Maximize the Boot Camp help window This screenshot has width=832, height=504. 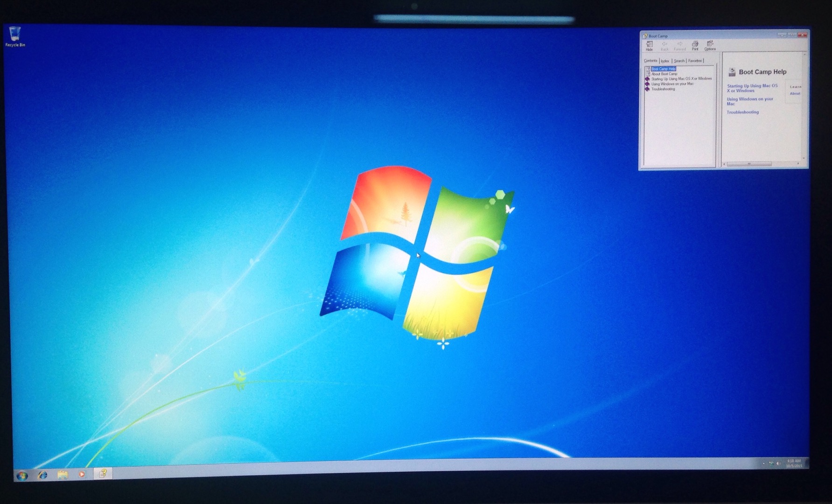[792, 35]
